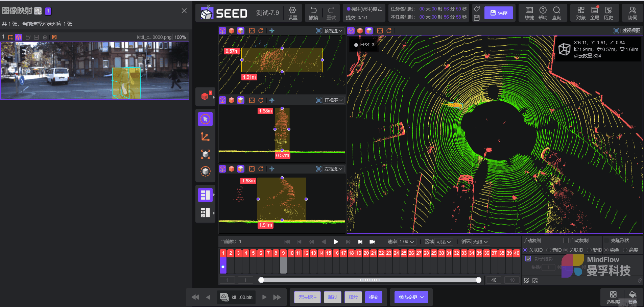The image size is (644, 307).
Task: Click the 释放 release button
Action: pos(353,297)
